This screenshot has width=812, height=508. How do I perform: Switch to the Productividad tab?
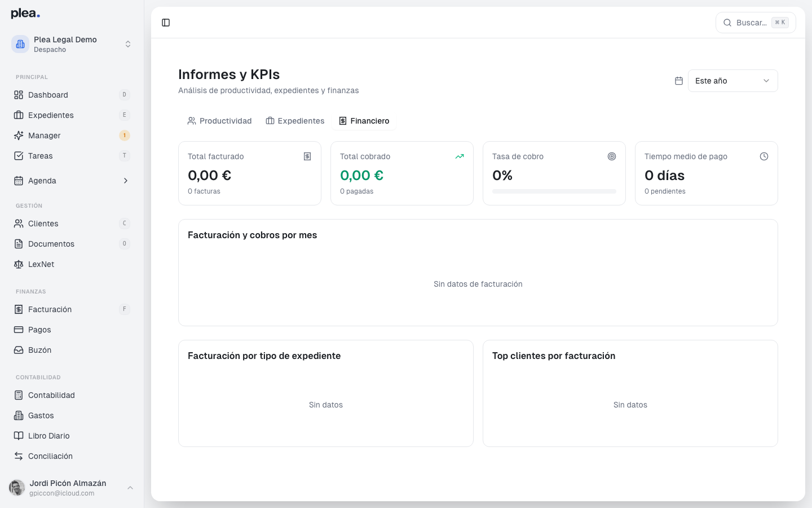[x=219, y=121]
